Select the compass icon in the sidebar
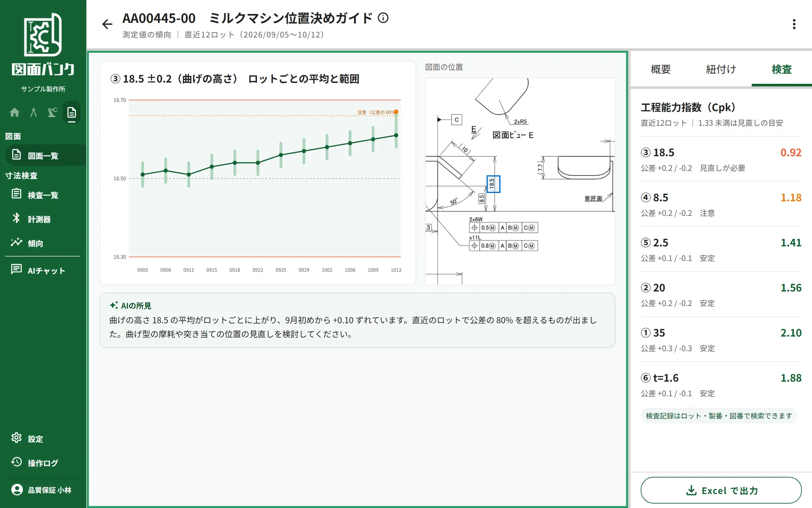Image resolution: width=812 pixels, height=508 pixels. pyautogui.click(x=33, y=112)
